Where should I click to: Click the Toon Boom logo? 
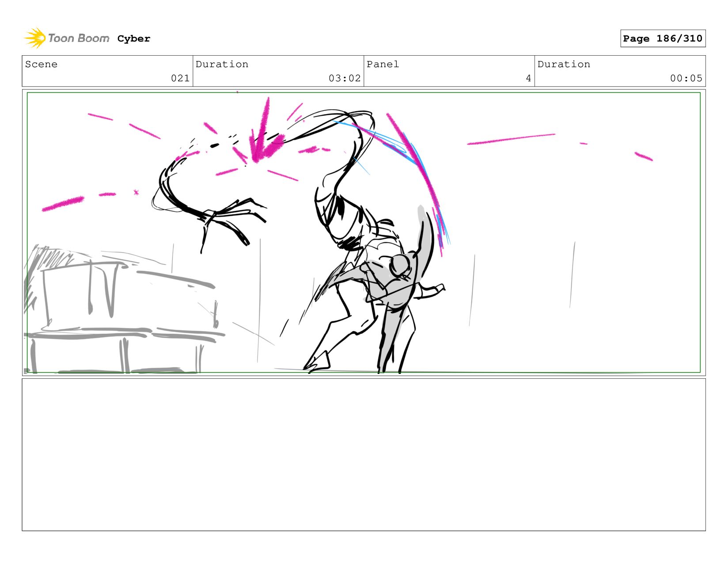67,38
